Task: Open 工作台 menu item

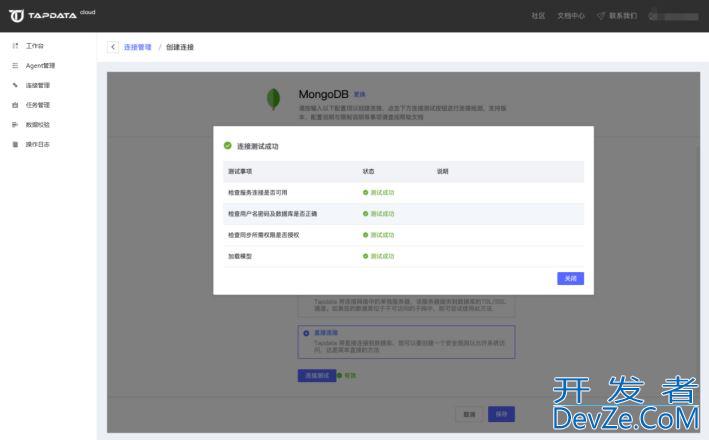Action: pyautogui.click(x=34, y=46)
